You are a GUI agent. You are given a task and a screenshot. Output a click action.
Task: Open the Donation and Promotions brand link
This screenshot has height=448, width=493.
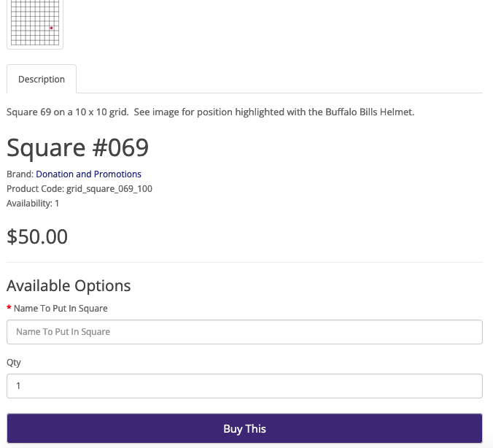point(88,174)
